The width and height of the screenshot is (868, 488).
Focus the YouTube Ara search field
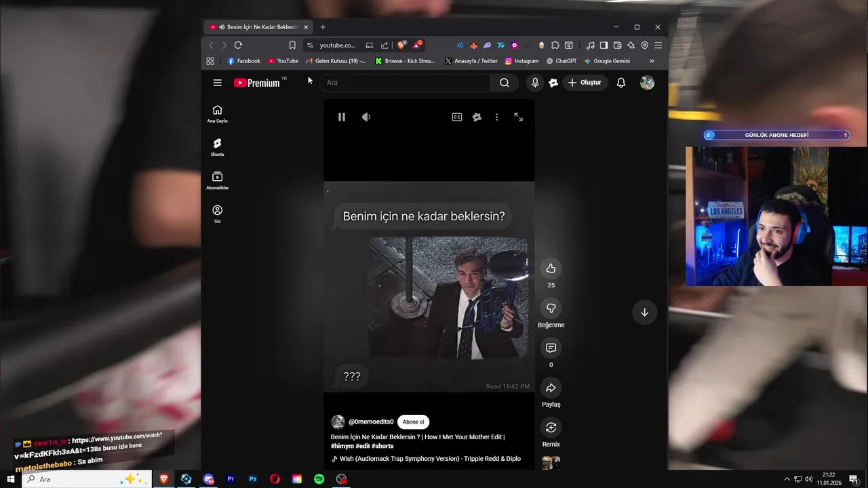click(405, 83)
